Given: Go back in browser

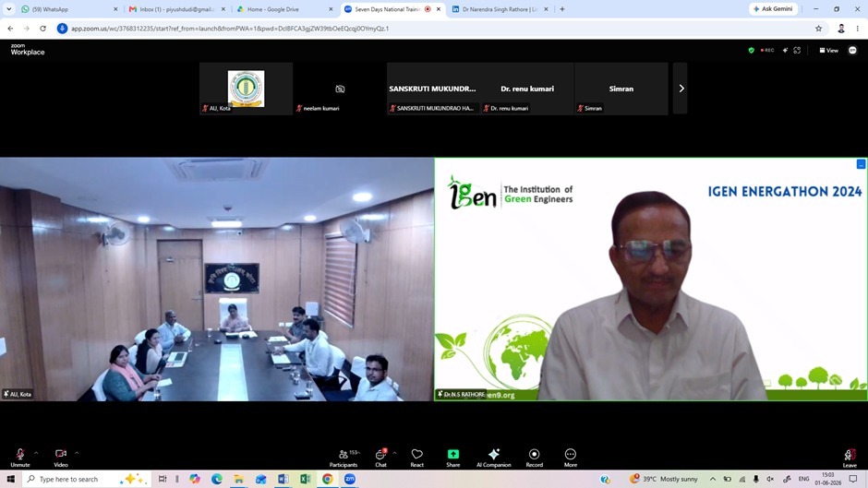Looking at the screenshot, I should tap(10, 29).
